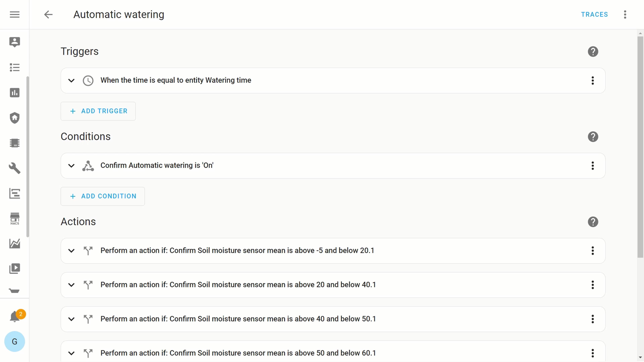Screen dimensions: 644x362
Task: Open the shield home sidebar icon
Action: click(x=14, y=118)
